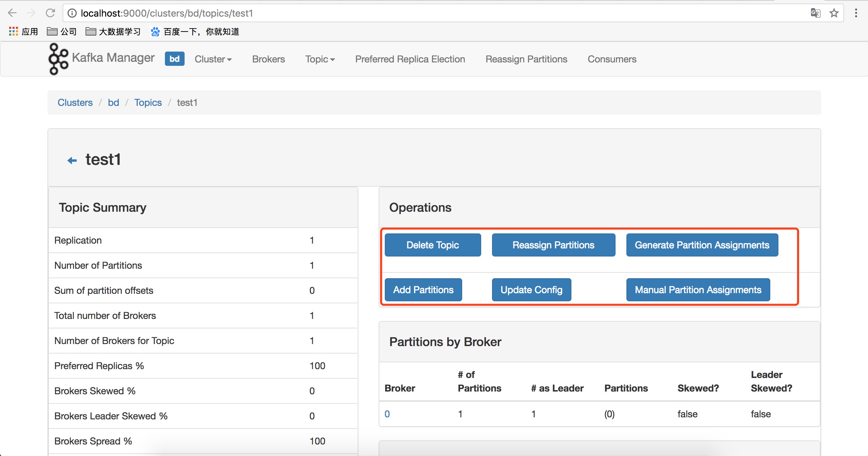Open the apps grid icon shortcut
The image size is (868, 456).
[x=14, y=32]
